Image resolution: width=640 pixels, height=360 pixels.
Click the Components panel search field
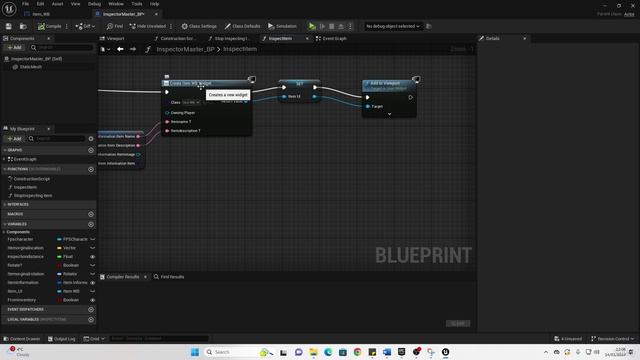coord(62,47)
